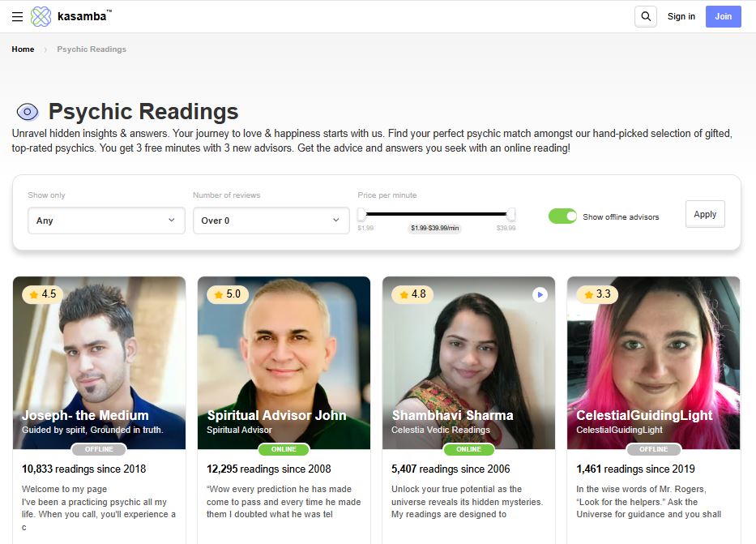Screen dimensions: 756x544
Task: Click Joseph's 4.5 star rating badge
Action: (42, 294)
